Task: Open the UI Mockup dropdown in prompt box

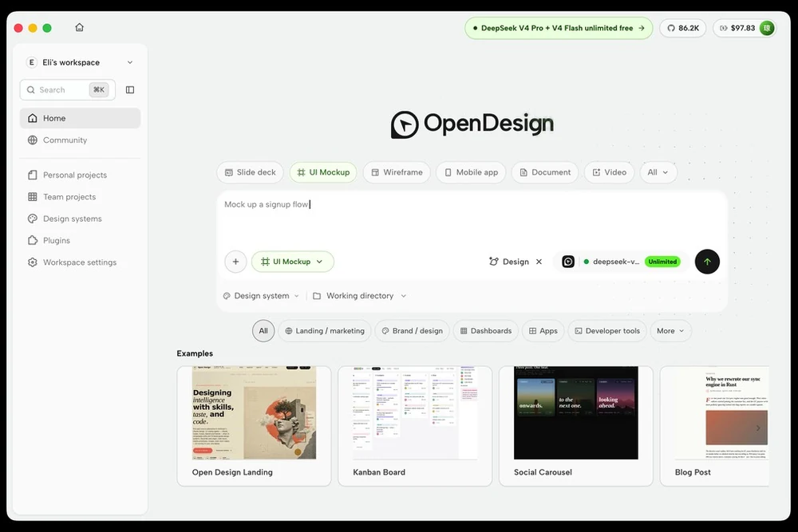Action: [x=293, y=262]
